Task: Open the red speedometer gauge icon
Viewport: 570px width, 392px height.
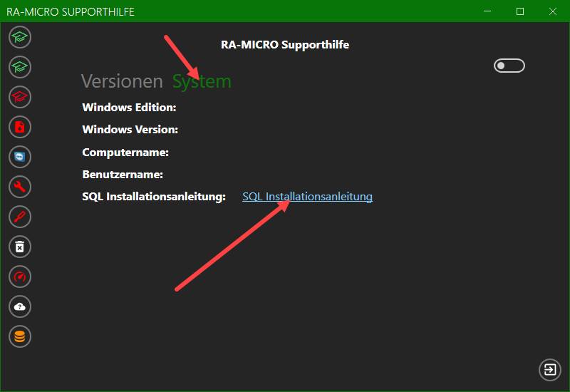Action: pyautogui.click(x=20, y=277)
